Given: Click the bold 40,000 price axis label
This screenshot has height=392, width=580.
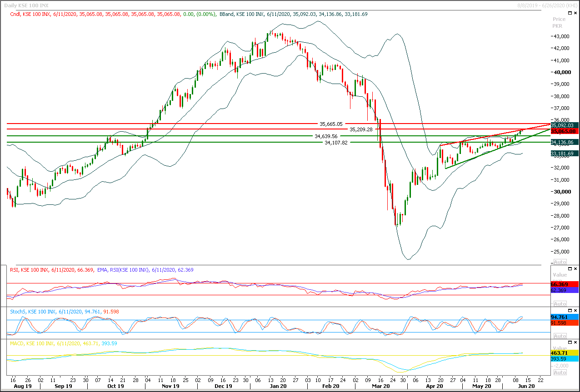Looking at the screenshot, I should tap(563, 72).
